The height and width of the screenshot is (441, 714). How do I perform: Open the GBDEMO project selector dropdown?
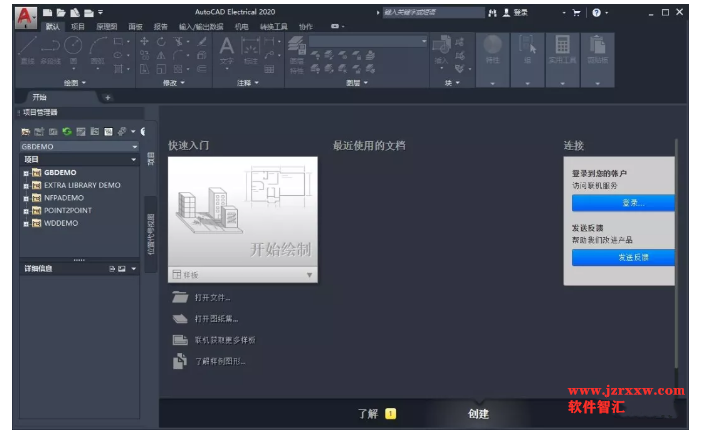pos(135,147)
